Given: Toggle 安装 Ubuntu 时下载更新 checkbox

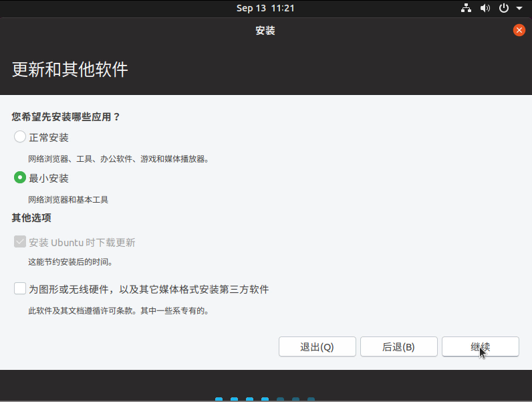Looking at the screenshot, I should point(20,241).
